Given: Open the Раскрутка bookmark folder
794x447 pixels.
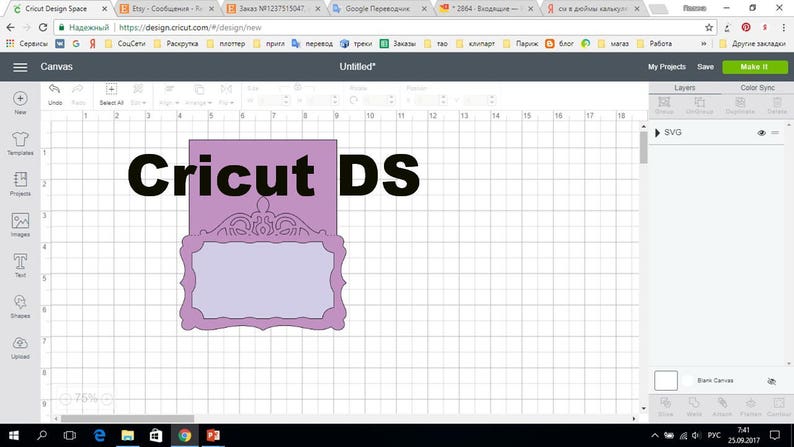Looking at the screenshot, I should [x=176, y=44].
